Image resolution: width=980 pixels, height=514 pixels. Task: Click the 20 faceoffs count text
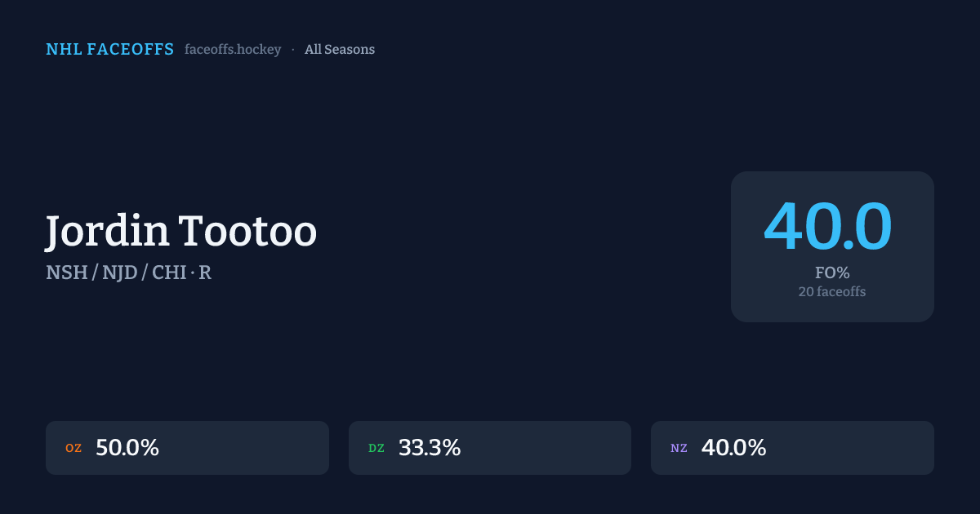[832, 291]
